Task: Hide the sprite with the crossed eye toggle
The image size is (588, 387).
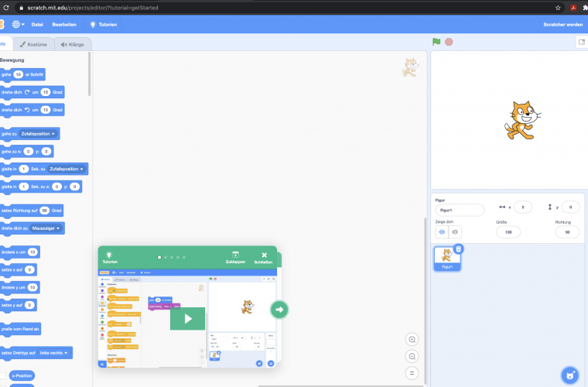Action: [455, 231]
